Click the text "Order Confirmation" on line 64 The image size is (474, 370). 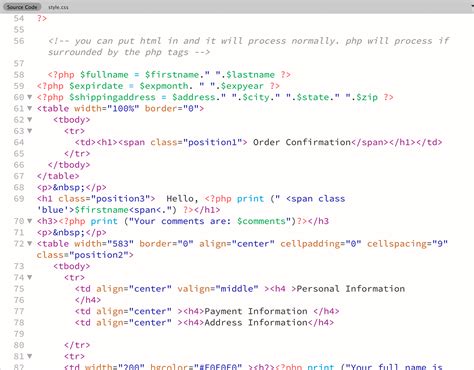click(302, 142)
